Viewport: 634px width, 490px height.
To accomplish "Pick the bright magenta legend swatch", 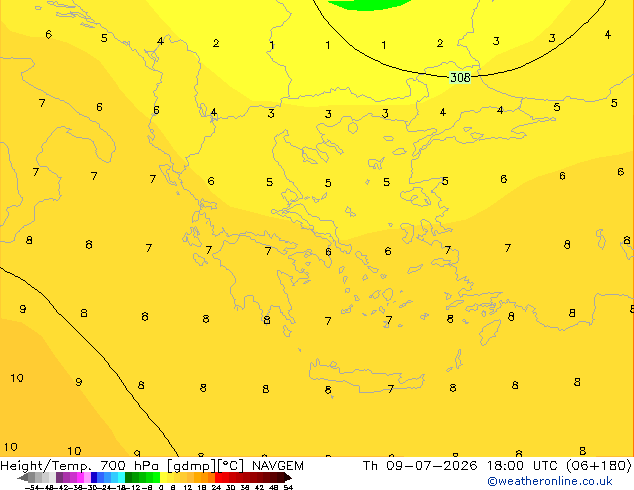I will click(x=80, y=477).
